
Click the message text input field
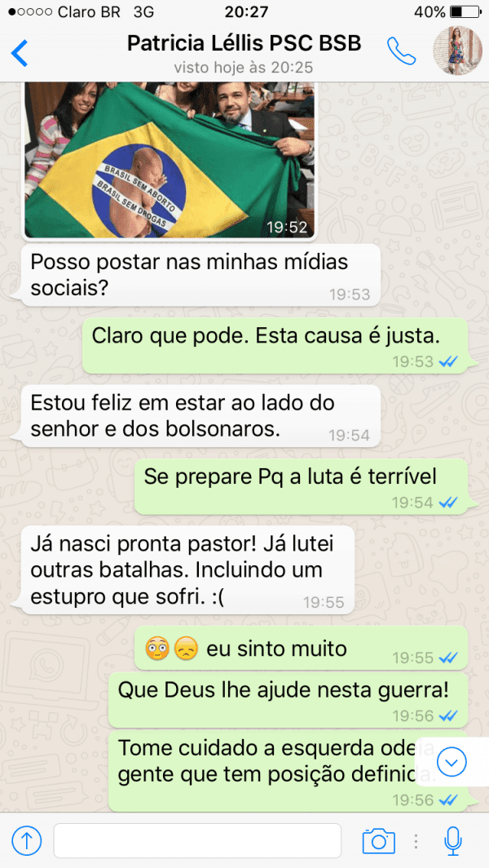click(197, 841)
